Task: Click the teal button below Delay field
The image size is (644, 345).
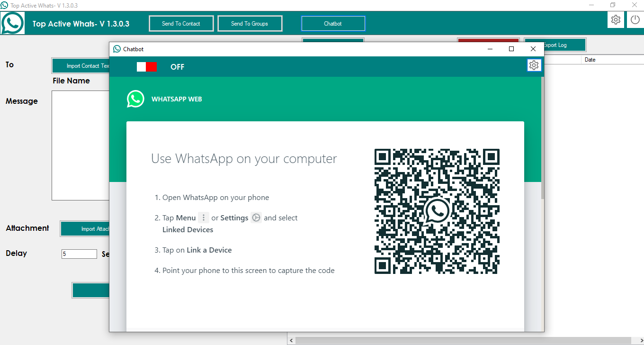Action: [x=91, y=291]
